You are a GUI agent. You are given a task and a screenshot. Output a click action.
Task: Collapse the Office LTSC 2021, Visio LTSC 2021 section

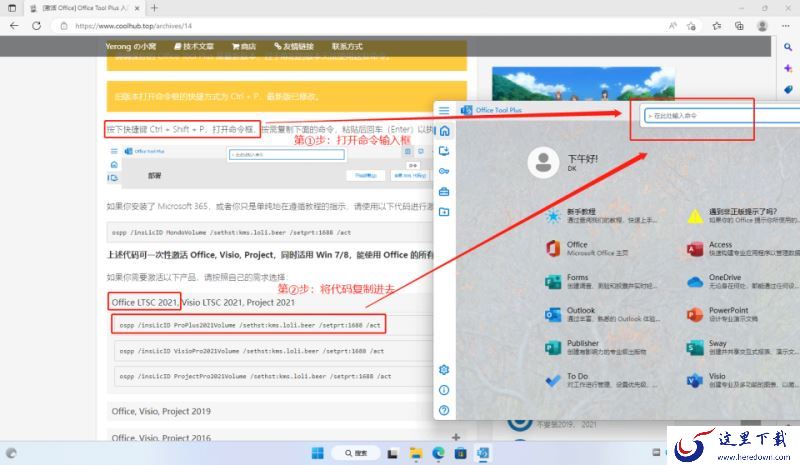click(270, 302)
